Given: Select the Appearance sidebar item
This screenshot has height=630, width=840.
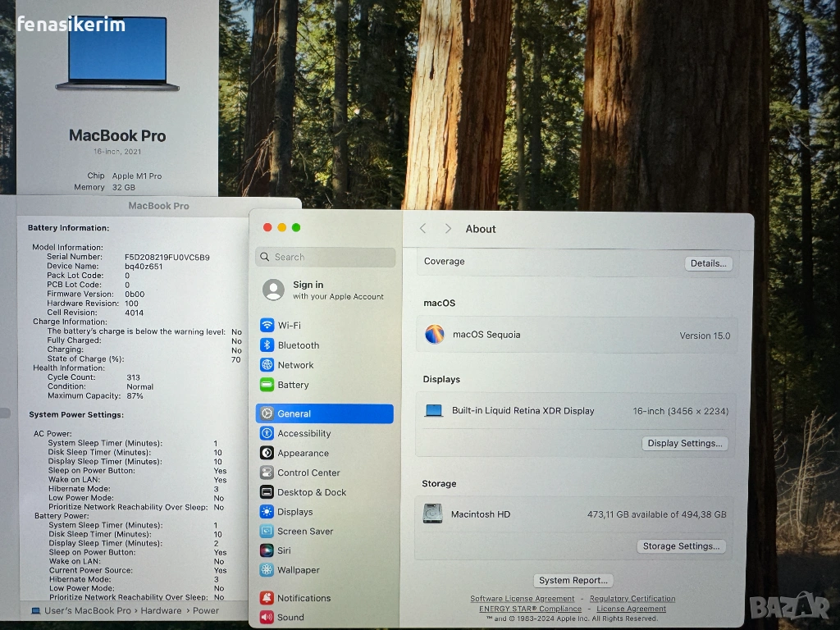Looking at the screenshot, I should coord(303,453).
